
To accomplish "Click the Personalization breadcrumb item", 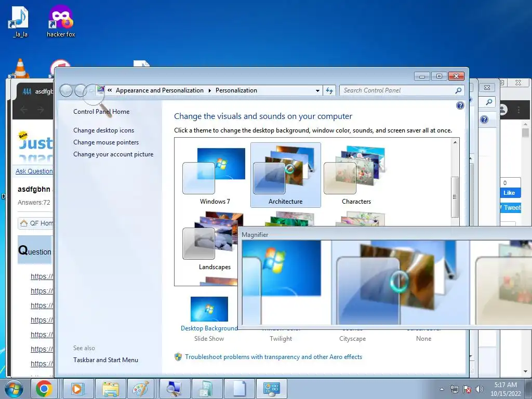I will [x=236, y=90].
